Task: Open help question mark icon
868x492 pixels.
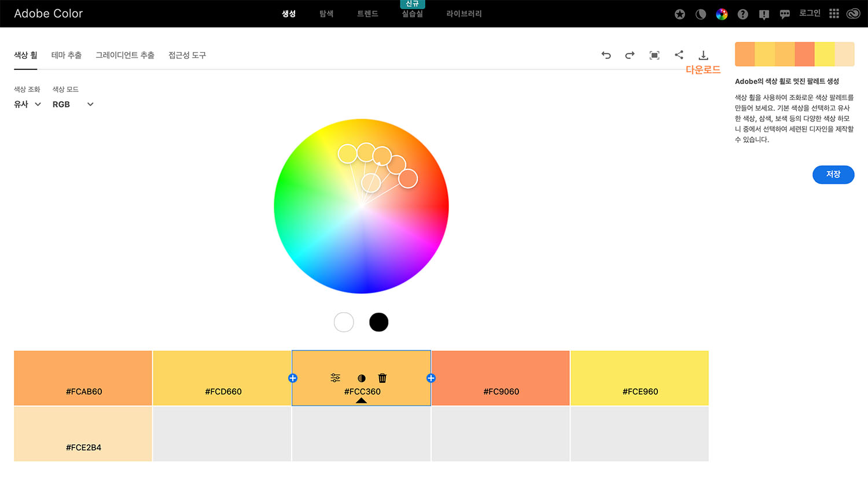Action: (x=743, y=14)
